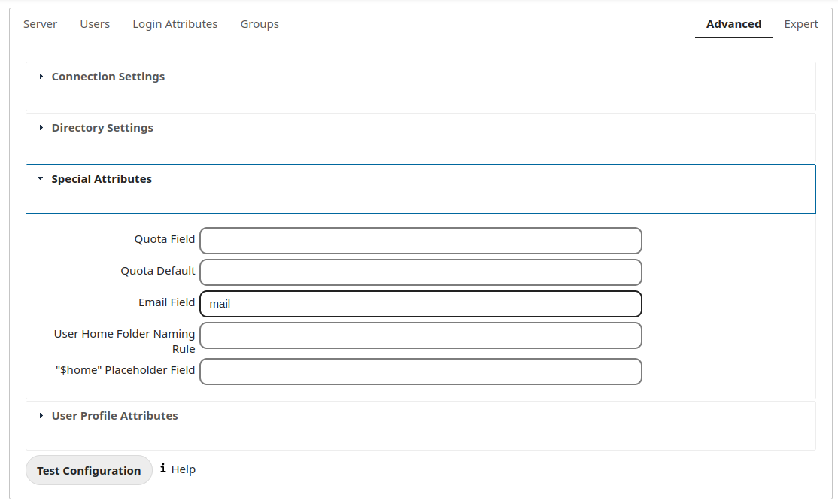Open the Users tab
The height and width of the screenshot is (504, 838).
coord(95,24)
